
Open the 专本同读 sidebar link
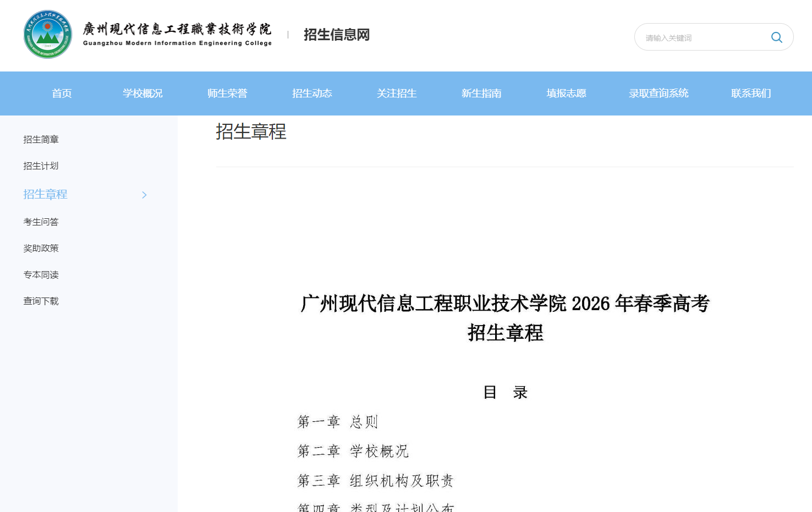click(x=41, y=274)
